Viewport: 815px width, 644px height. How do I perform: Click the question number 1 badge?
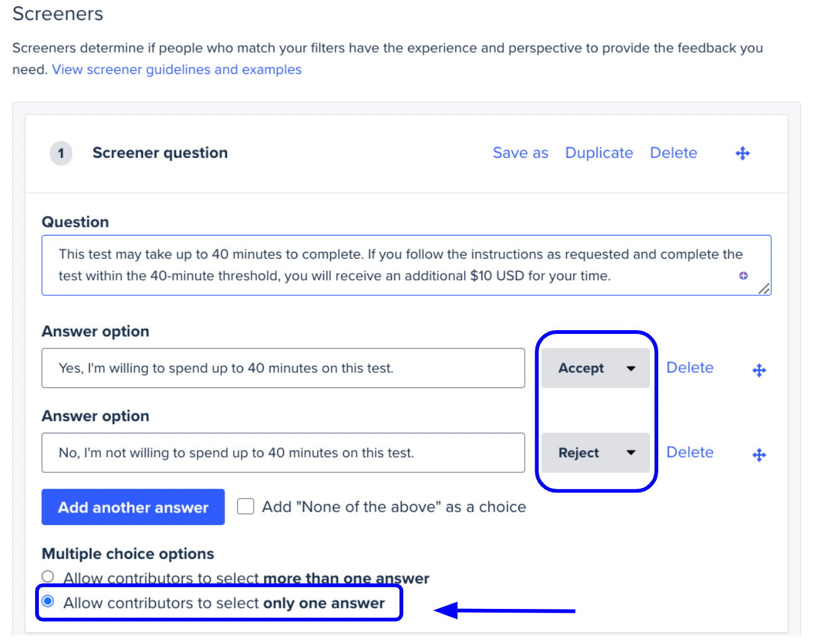61,153
